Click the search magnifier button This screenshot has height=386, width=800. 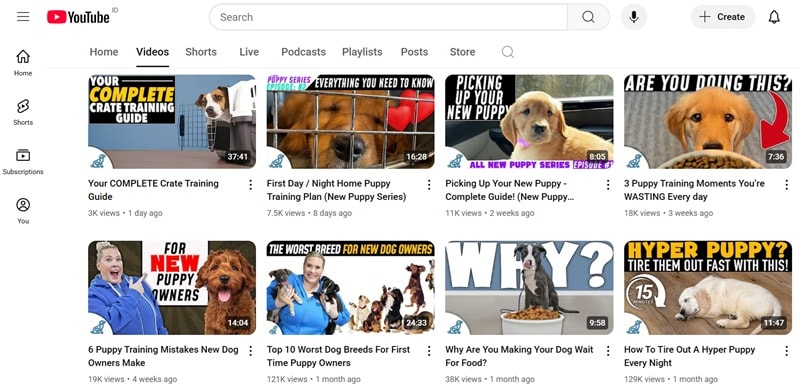pyautogui.click(x=588, y=17)
